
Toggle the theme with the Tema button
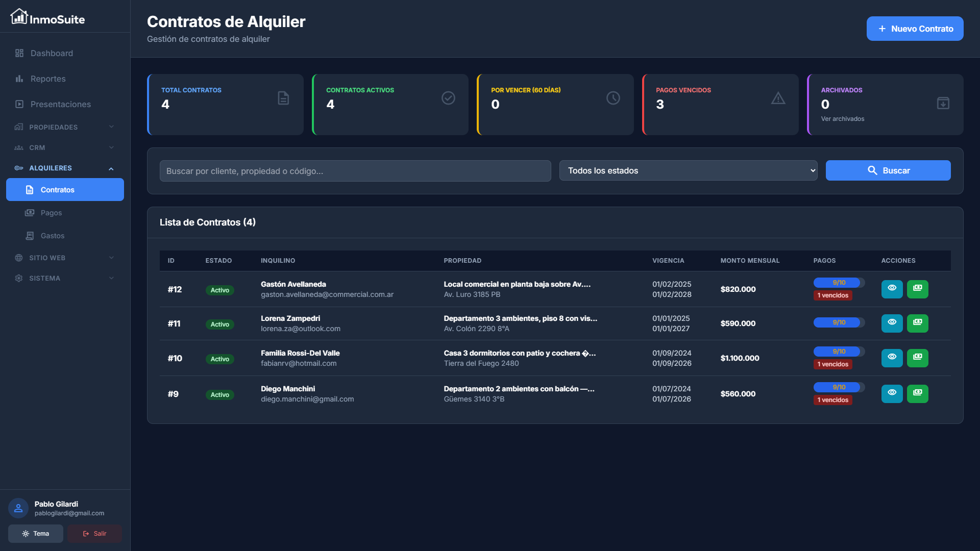pos(35,533)
